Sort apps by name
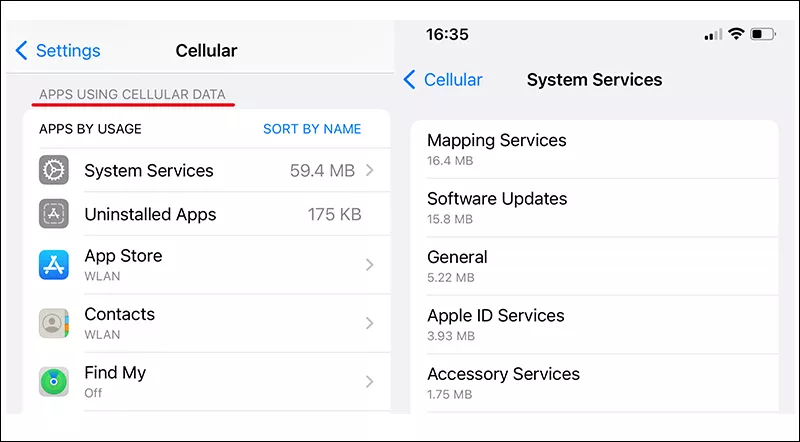 [x=312, y=129]
